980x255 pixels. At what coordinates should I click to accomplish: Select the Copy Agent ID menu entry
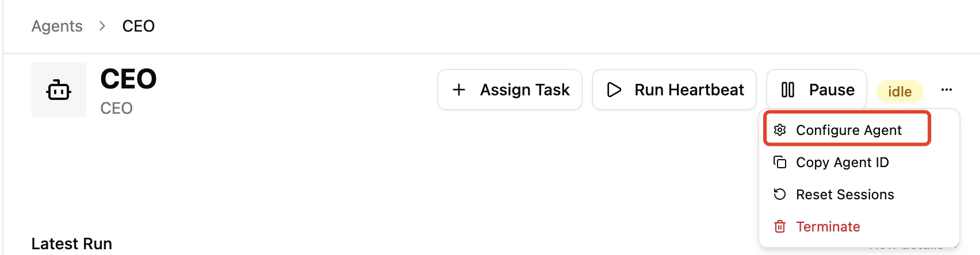pos(842,163)
